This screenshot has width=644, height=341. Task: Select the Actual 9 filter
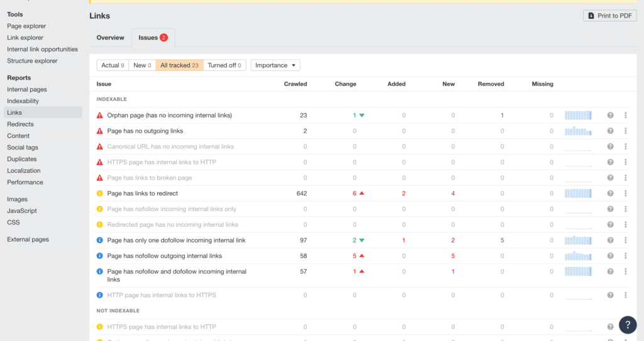[x=113, y=65]
